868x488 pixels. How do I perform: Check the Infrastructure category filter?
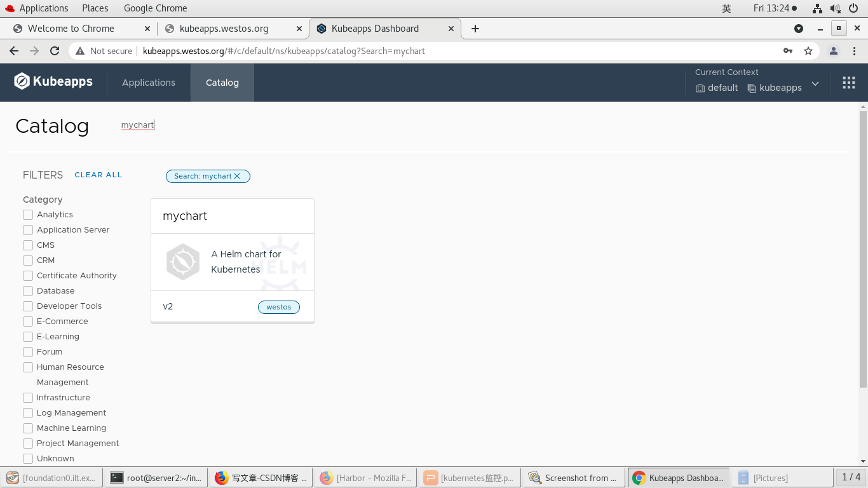point(28,398)
